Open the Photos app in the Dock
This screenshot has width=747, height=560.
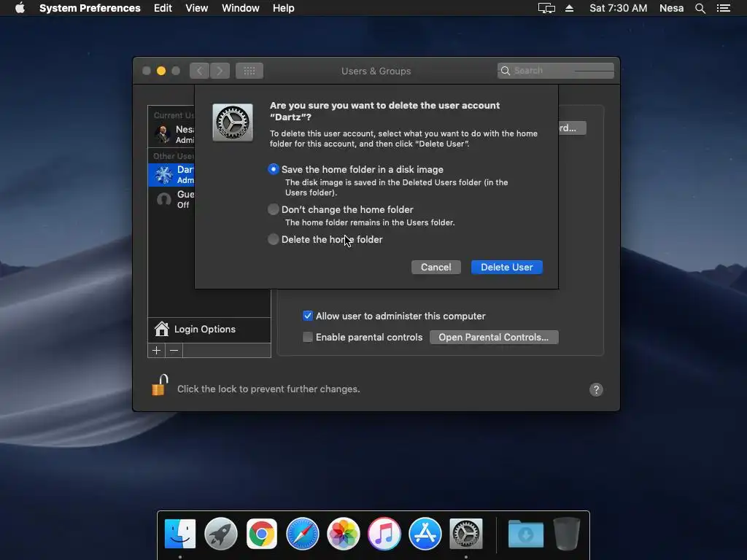(x=344, y=534)
